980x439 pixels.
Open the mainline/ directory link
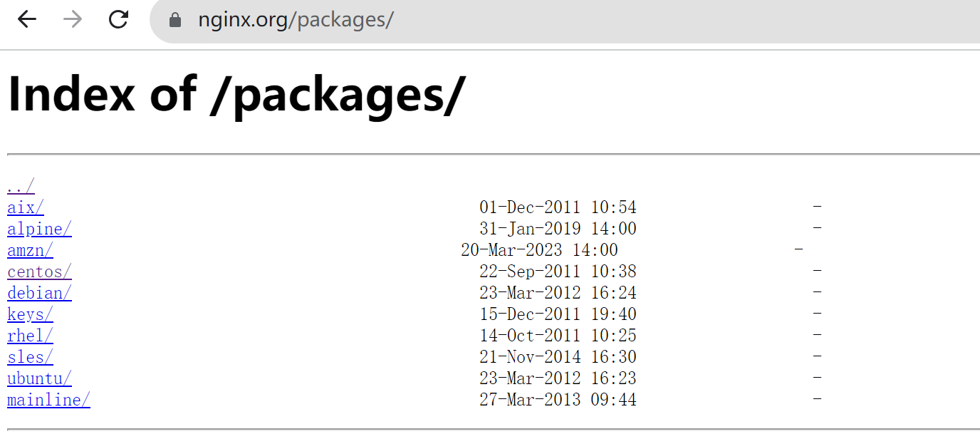[48, 400]
